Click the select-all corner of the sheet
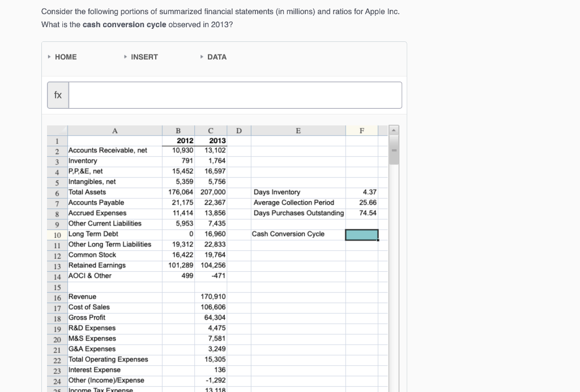 pyautogui.click(x=57, y=130)
